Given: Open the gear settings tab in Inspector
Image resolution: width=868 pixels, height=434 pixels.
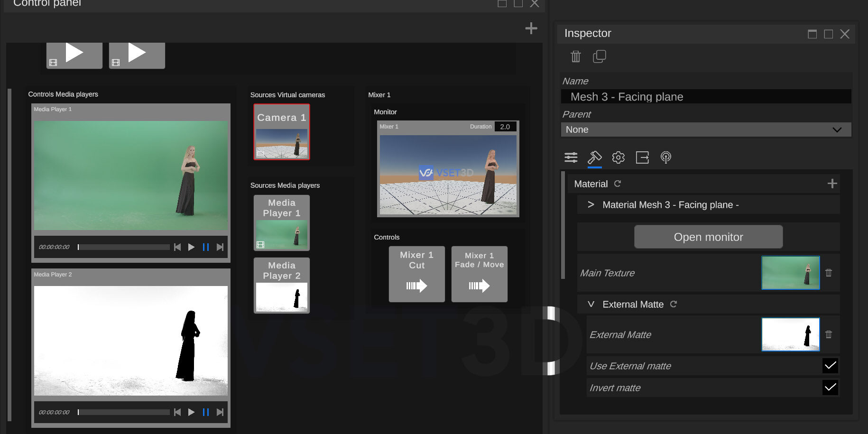Looking at the screenshot, I should tap(618, 157).
